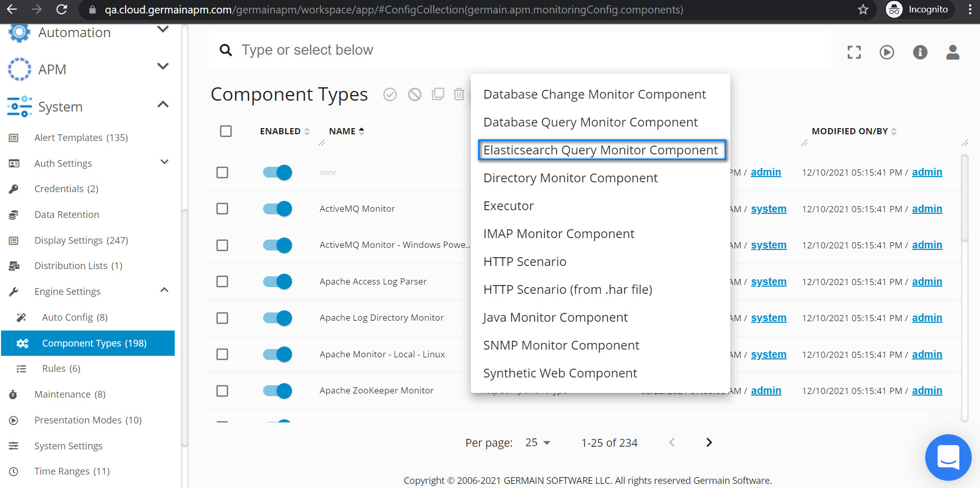The width and height of the screenshot is (980, 488).
Task: Select Elasticsearch Query Monitor Component from list
Action: click(x=600, y=150)
